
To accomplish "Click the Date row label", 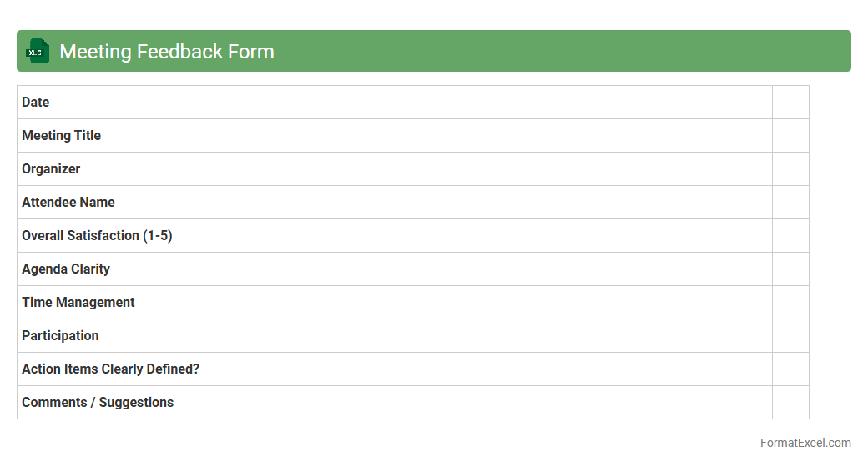I will tap(36, 103).
